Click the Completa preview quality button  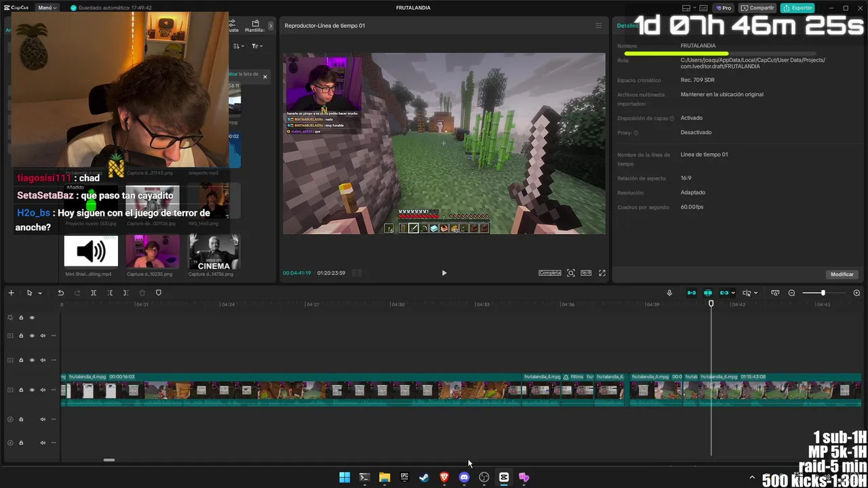pos(550,273)
